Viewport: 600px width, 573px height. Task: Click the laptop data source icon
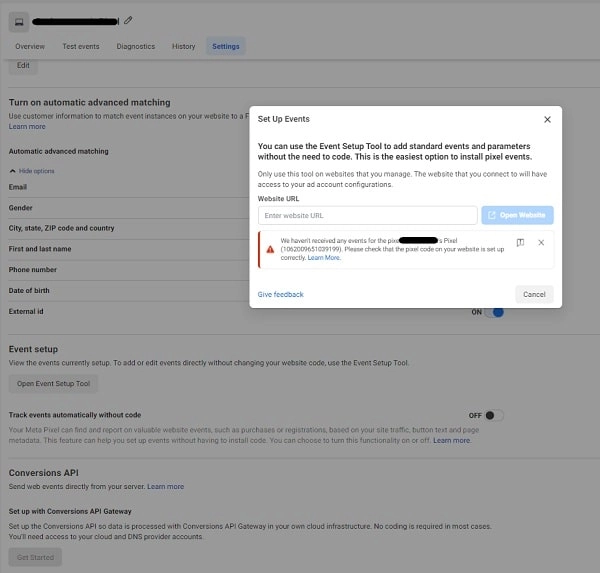click(x=19, y=21)
